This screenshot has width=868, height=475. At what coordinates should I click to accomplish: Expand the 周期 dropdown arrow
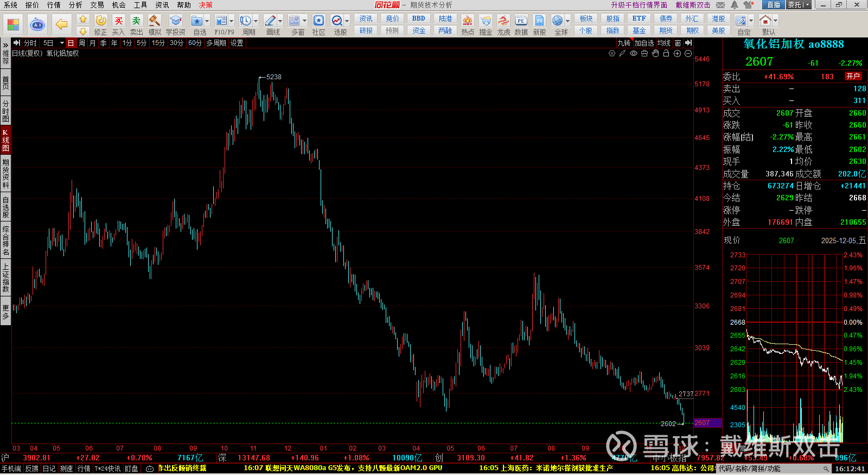coord(256,21)
